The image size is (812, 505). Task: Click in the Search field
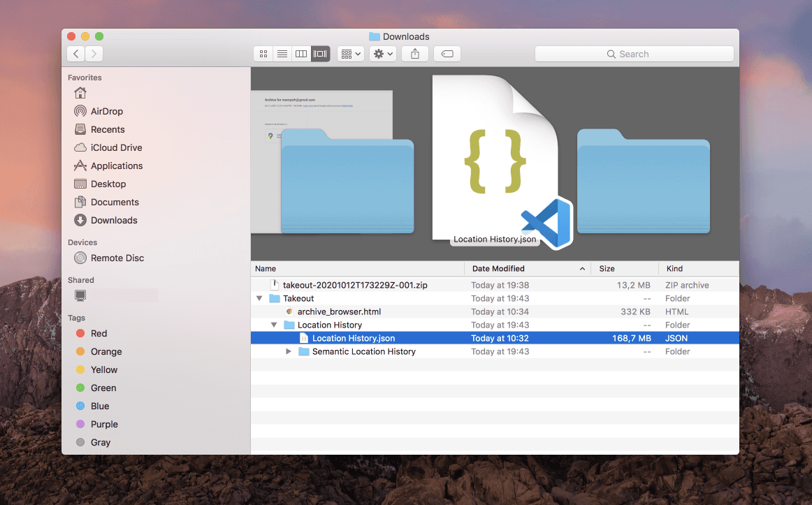point(634,54)
